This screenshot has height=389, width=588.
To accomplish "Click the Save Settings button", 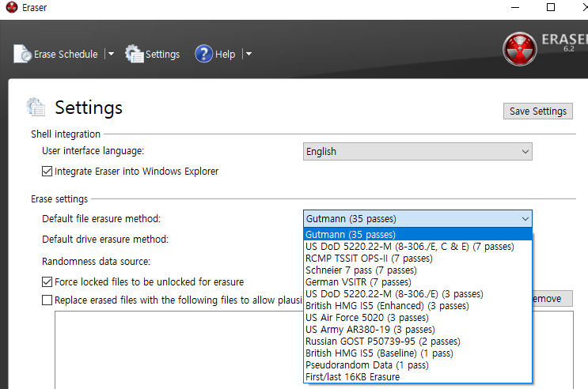I will [x=538, y=111].
